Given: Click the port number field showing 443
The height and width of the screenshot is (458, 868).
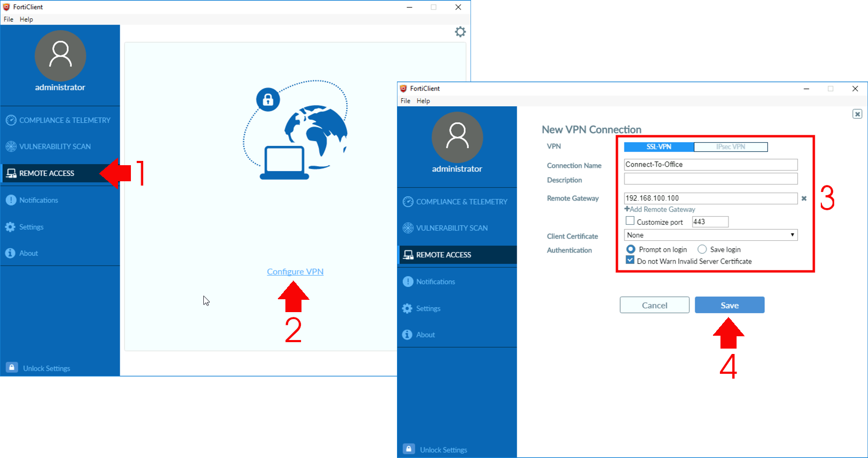Looking at the screenshot, I should (710, 221).
